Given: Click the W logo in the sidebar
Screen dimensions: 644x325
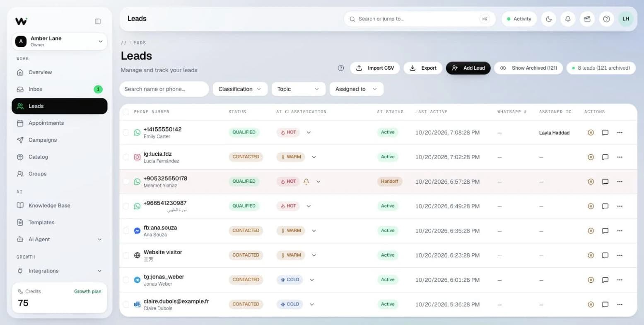Looking at the screenshot, I should pos(21,21).
